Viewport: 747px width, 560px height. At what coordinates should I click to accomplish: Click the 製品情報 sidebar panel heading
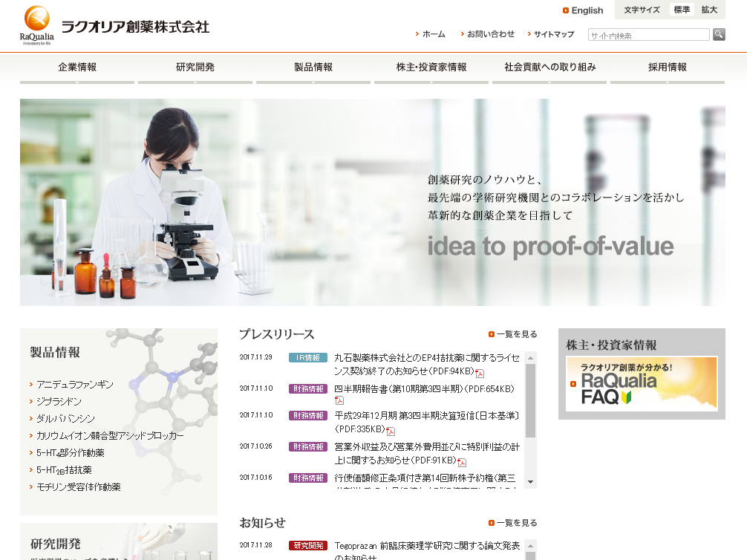(55, 353)
